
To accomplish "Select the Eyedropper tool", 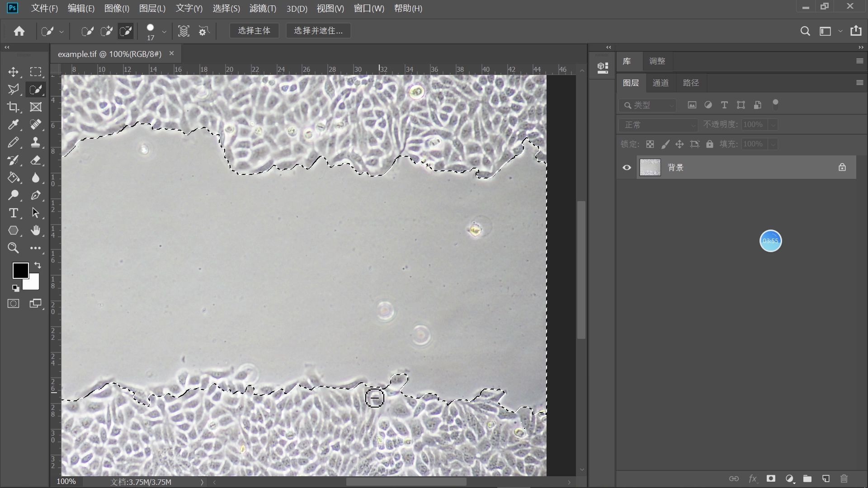I will click(13, 125).
